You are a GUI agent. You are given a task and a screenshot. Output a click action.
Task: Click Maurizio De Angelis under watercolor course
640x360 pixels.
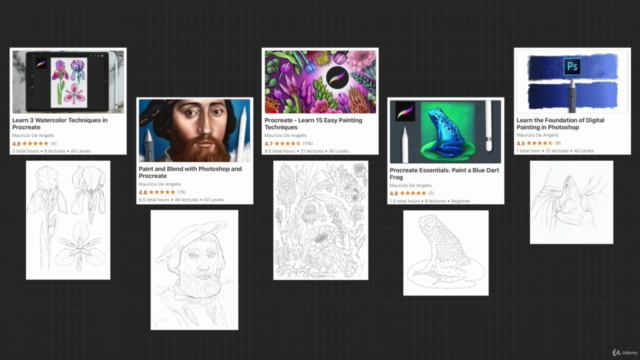click(33, 136)
